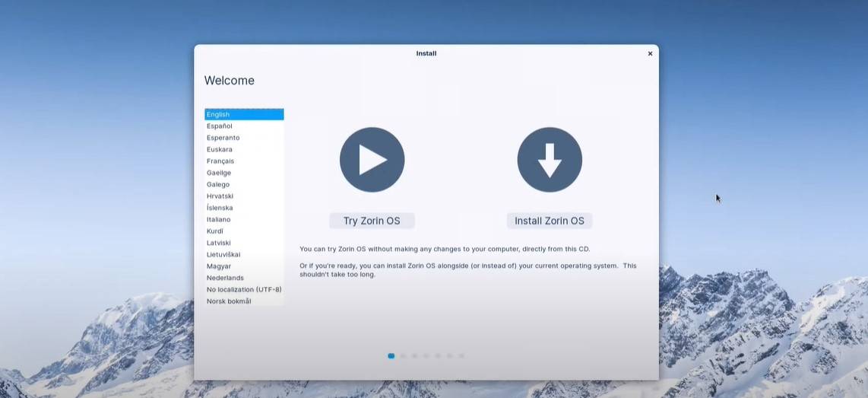Select Français in the language list
The image size is (868, 398).
pos(244,161)
